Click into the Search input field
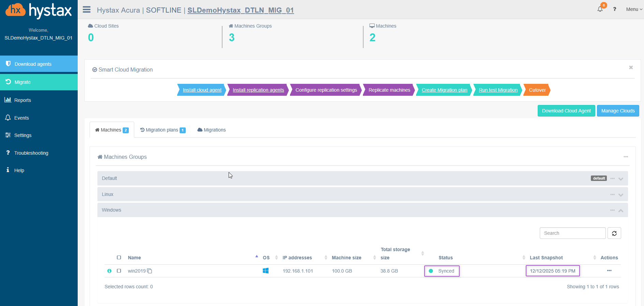Screen dimensions: 644x306 coord(572,233)
